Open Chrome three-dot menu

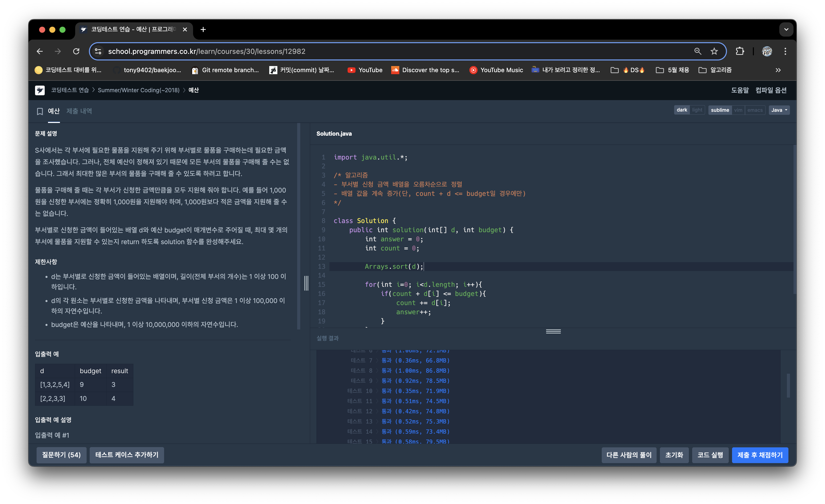pyautogui.click(x=785, y=51)
